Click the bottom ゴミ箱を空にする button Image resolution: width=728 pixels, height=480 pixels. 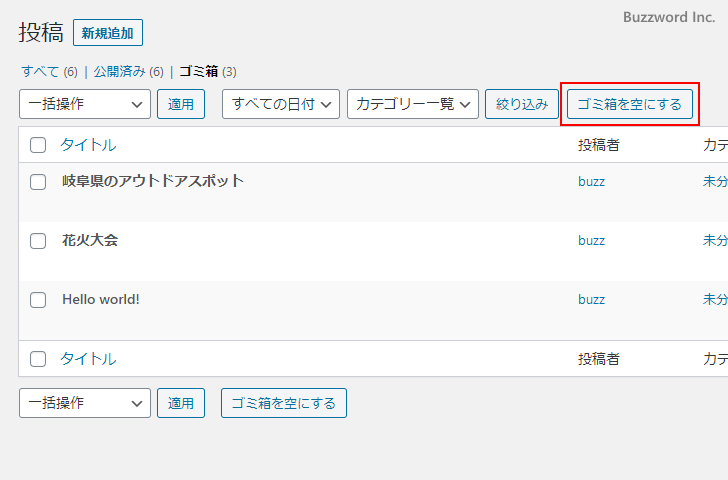(284, 403)
